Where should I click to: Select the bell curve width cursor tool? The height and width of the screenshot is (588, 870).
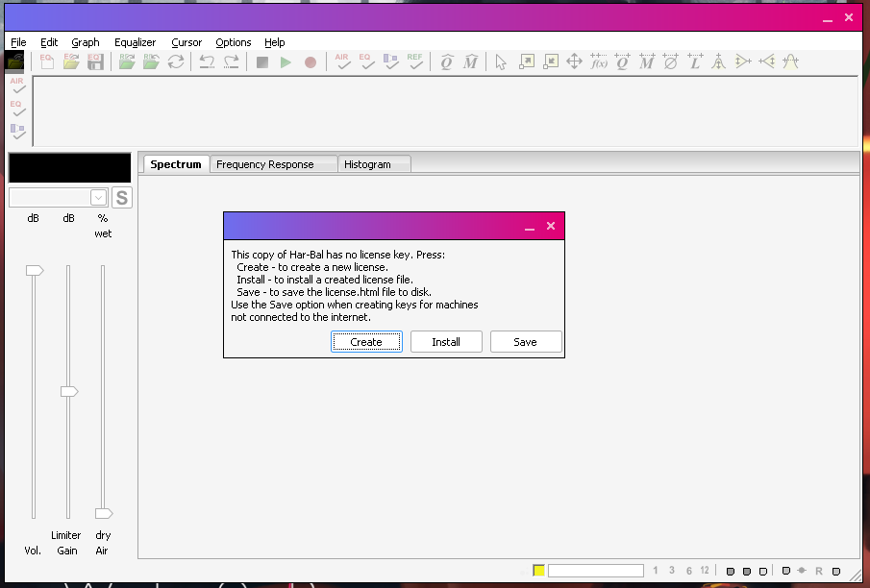pyautogui.click(x=790, y=61)
